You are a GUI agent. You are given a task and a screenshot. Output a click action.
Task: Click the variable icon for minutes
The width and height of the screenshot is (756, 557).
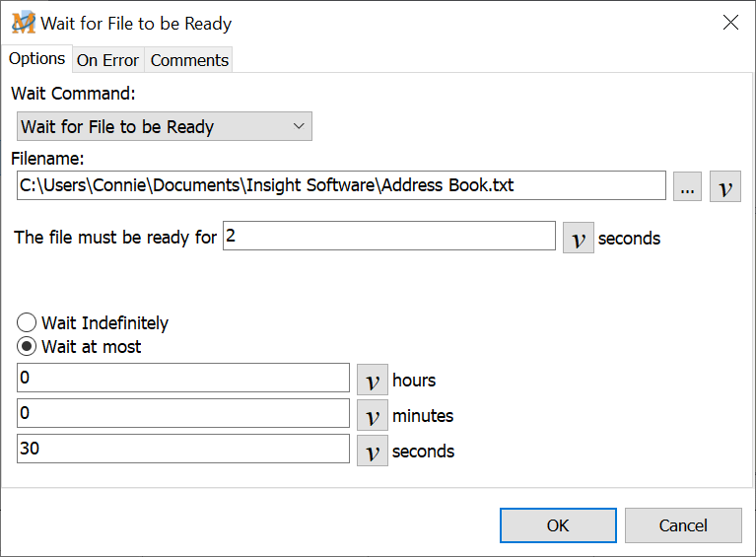click(372, 415)
